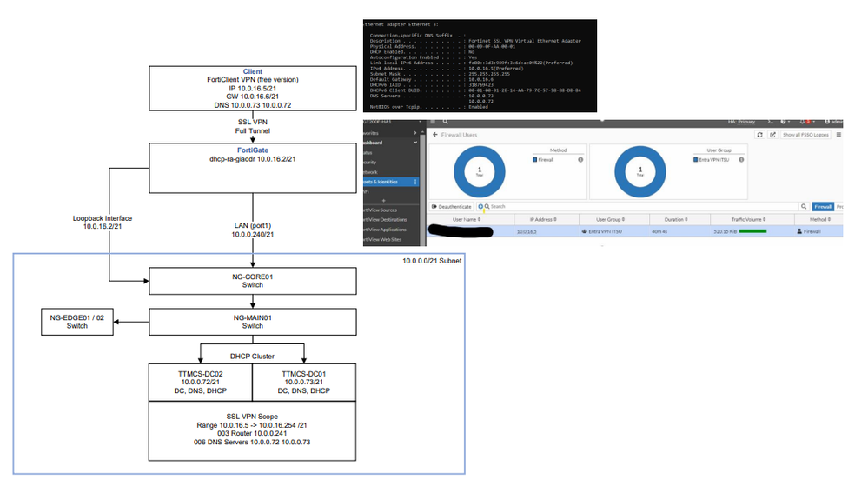The width and height of the screenshot is (868, 480).
Task: Open FortiView Web Sites in sidebar
Action: click(390, 239)
